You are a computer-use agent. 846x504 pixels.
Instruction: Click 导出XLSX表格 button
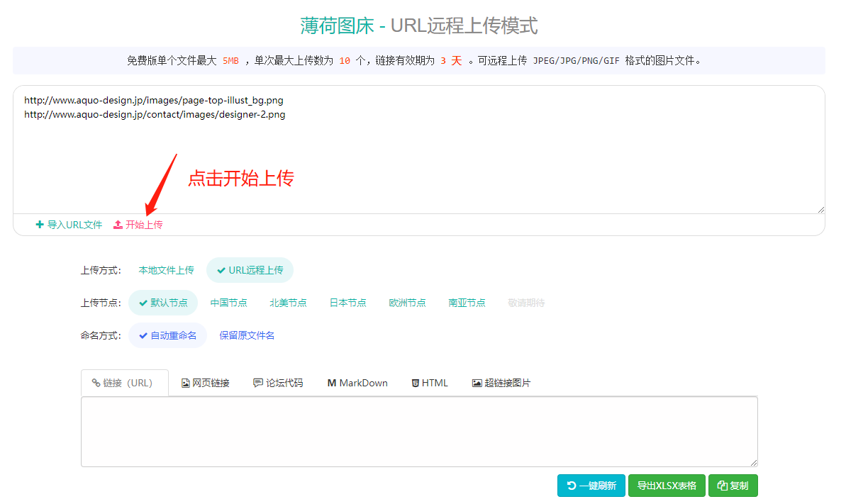click(x=667, y=486)
